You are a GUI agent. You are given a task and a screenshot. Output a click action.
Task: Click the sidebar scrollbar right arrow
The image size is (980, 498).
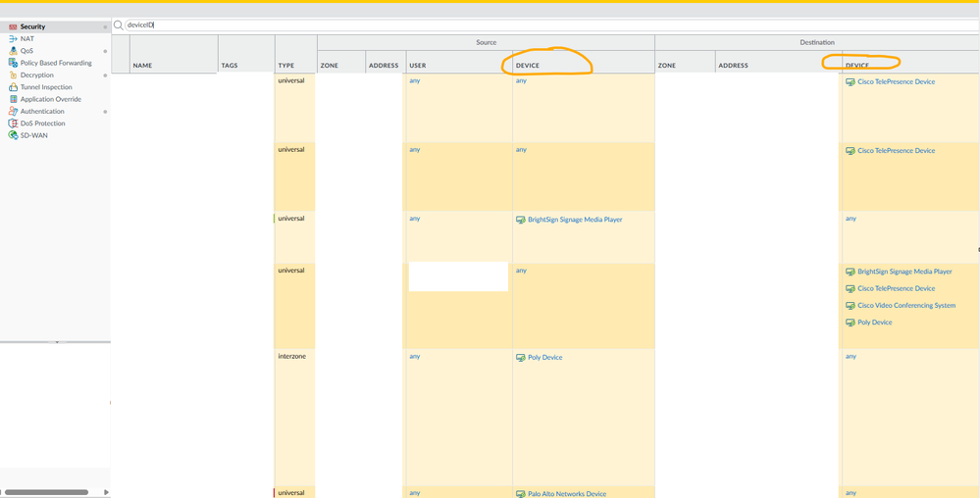[x=107, y=492]
